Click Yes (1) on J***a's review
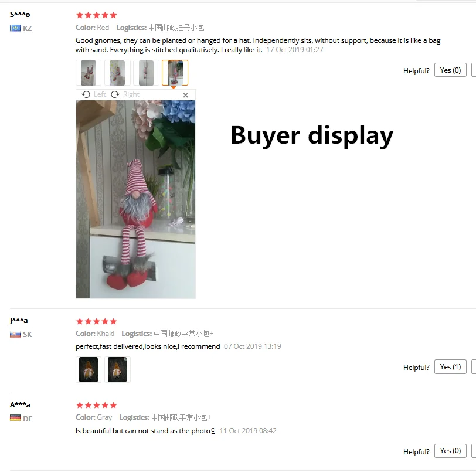This screenshot has height=476, width=476. pyautogui.click(x=450, y=367)
